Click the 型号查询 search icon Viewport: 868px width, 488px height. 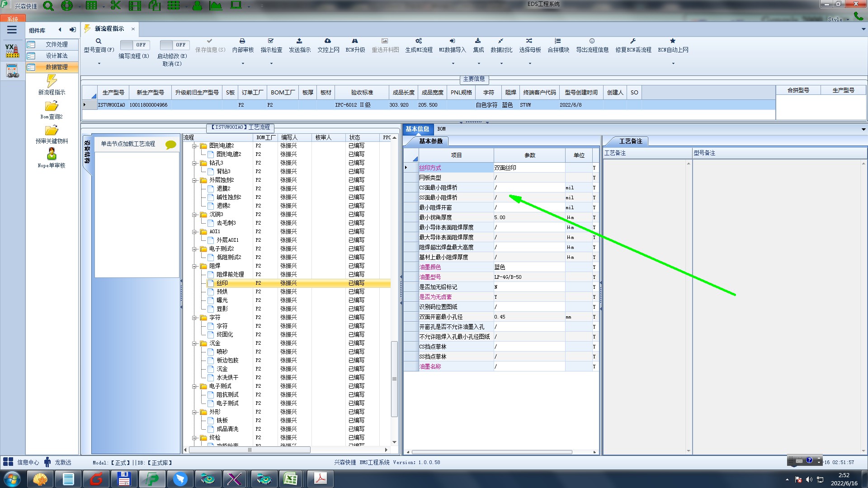click(99, 41)
